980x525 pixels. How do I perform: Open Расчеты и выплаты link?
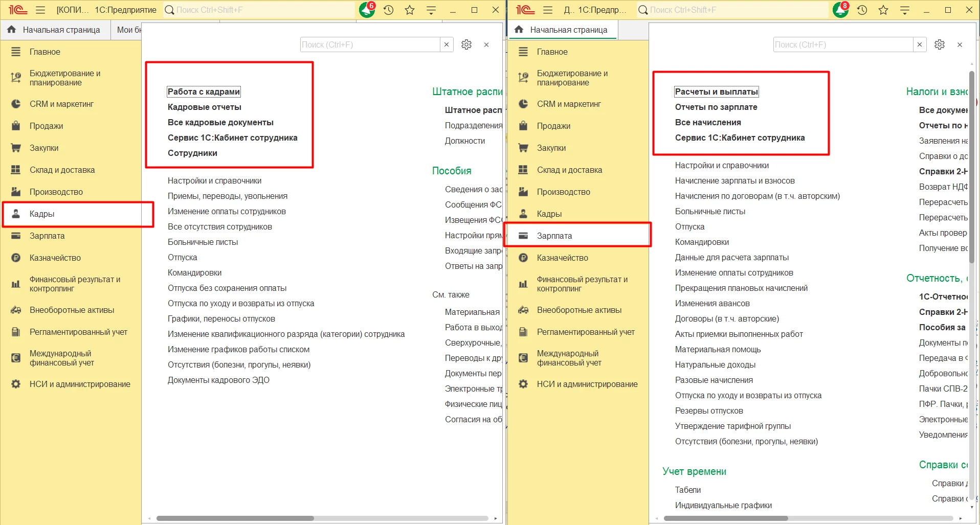click(716, 92)
